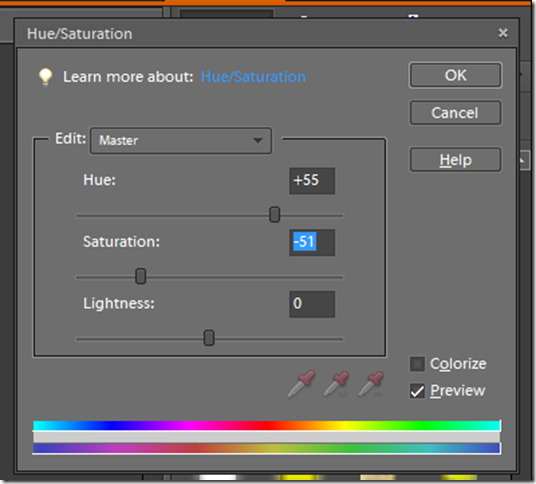Click the OK button

click(x=455, y=75)
